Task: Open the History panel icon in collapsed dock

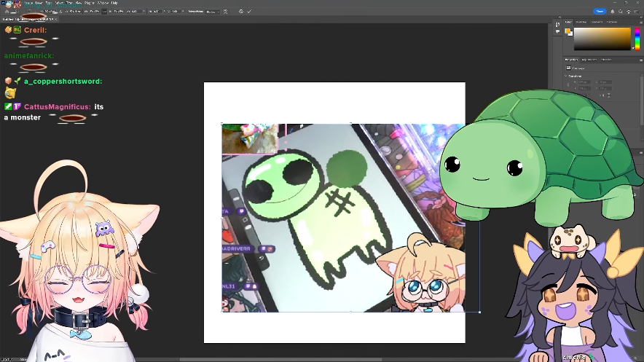Action: pyautogui.click(x=557, y=25)
